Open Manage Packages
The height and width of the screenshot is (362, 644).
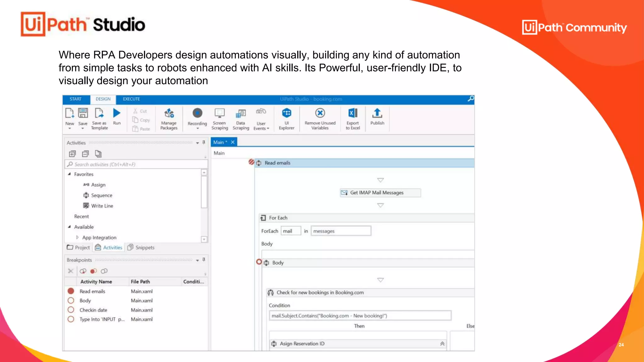(169, 113)
